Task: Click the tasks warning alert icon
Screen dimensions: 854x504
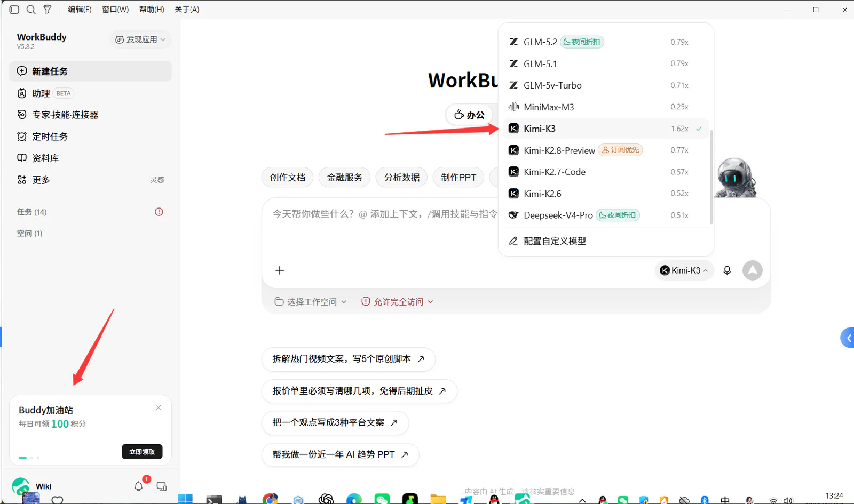Action: (x=159, y=212)
